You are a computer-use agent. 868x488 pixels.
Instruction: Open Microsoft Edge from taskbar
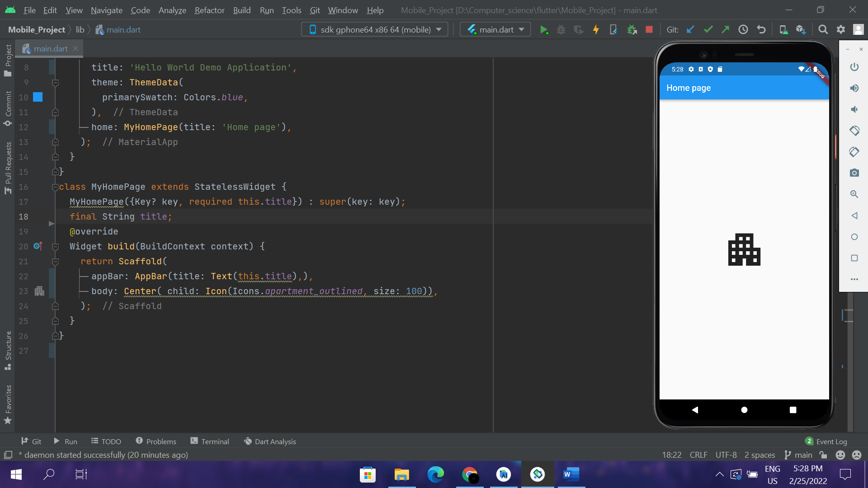[436, 474]
